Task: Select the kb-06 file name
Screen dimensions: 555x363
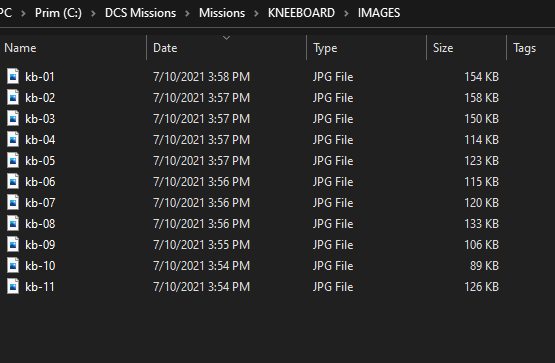Action: [x=40, y=182]
